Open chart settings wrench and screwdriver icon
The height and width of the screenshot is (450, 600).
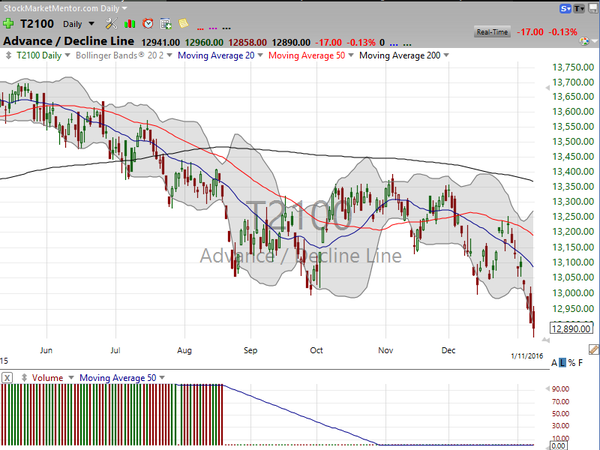[x=111, y=24]
